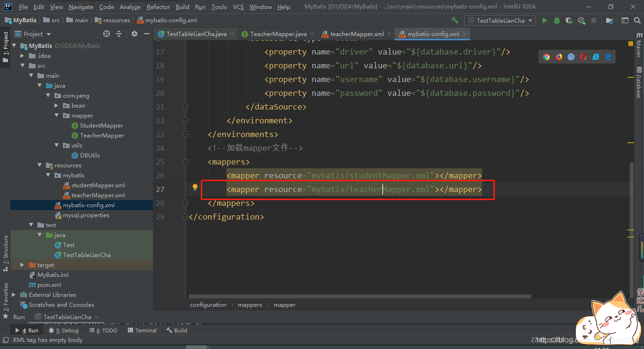Click the tool window quick-access icon in the status bar corner

point(5,340)
